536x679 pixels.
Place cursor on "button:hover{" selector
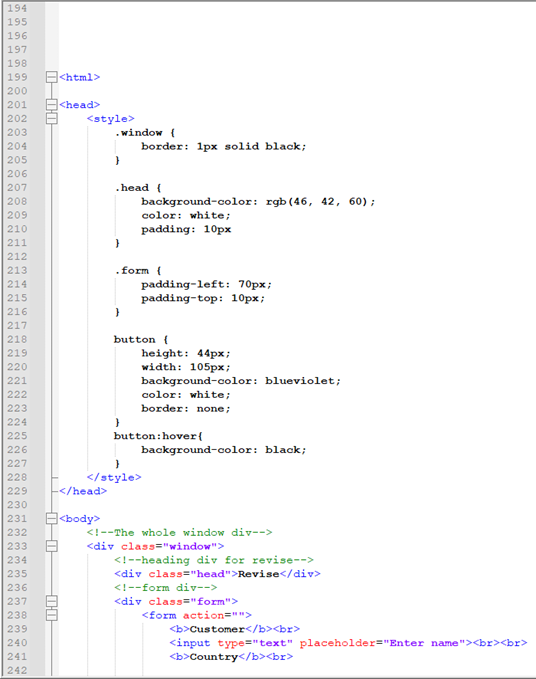[x=158, y=436]
